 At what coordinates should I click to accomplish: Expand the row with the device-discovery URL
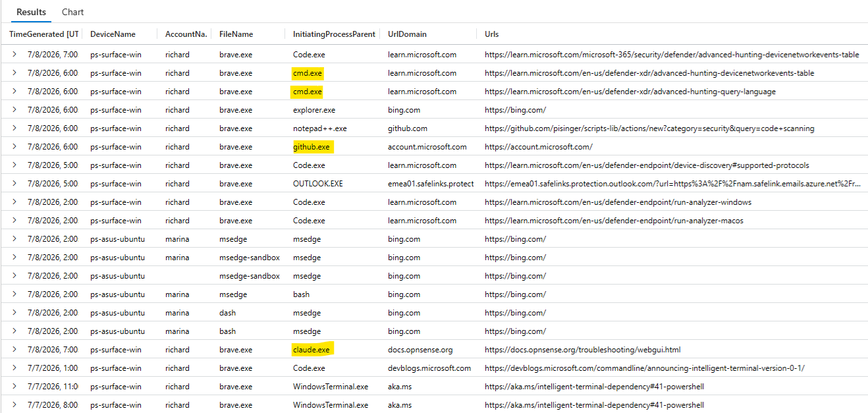click(14, 165)
